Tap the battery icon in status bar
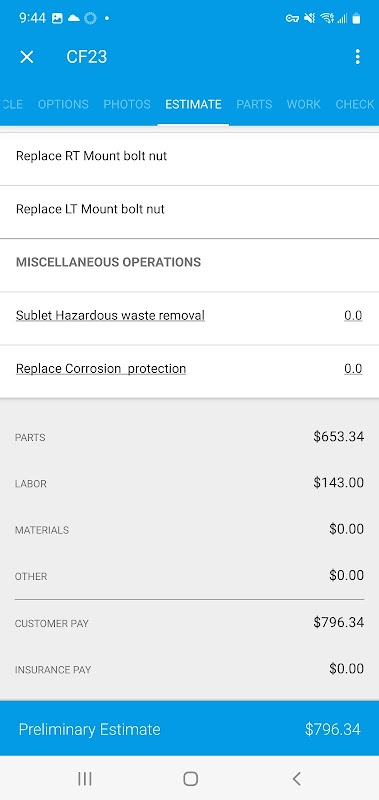This screenshot has height=800, width=379. click(356, 18)
